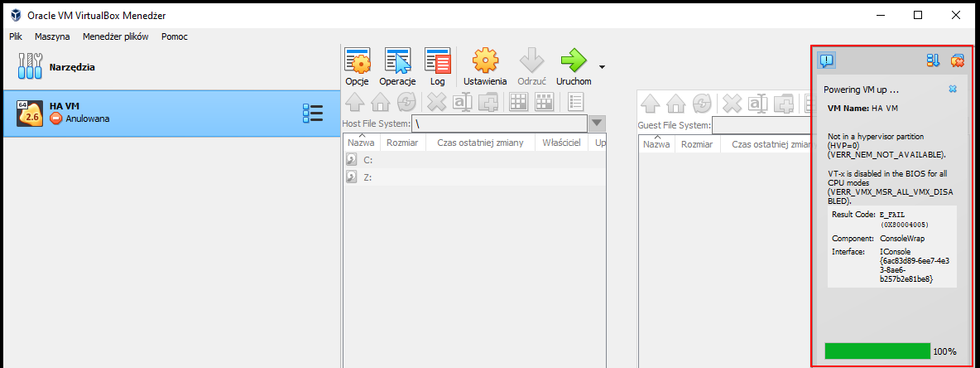Image resolution: width=980 pixels, height=368 pixels.
Task: Sort Host list by Właściciel column
Action: [x=561, y=143]
